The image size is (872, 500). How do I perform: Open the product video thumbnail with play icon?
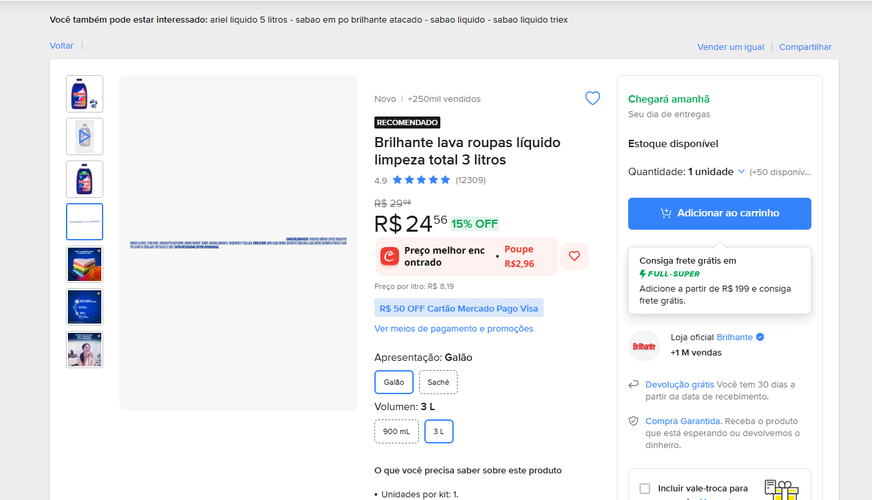point(85,136)
